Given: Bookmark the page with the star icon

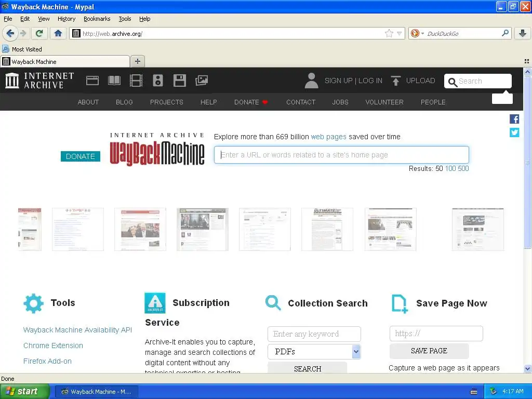Looking at the screenshot, I should coord(389,33).
